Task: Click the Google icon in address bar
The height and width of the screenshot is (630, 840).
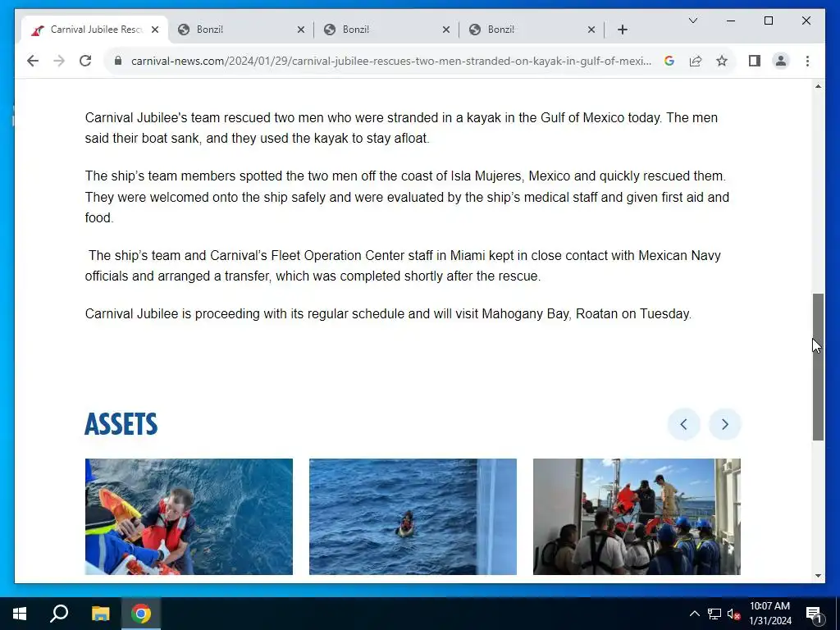Action: pos(669,61)
